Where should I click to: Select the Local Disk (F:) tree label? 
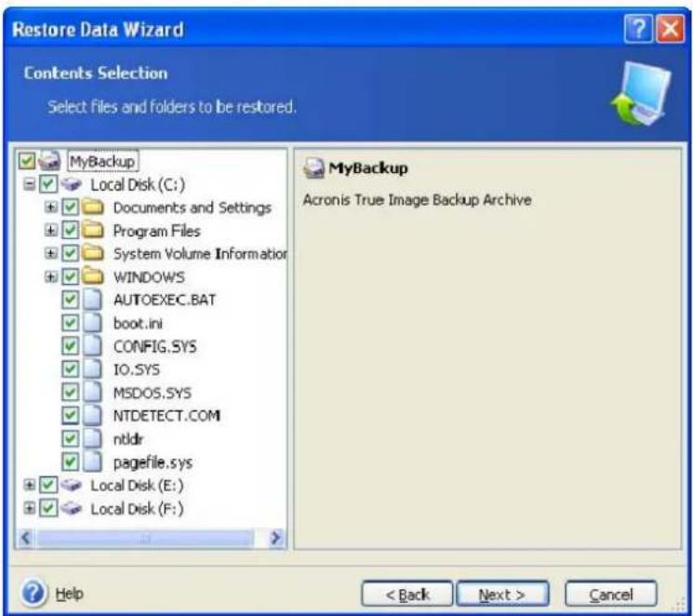coord(137,509)
